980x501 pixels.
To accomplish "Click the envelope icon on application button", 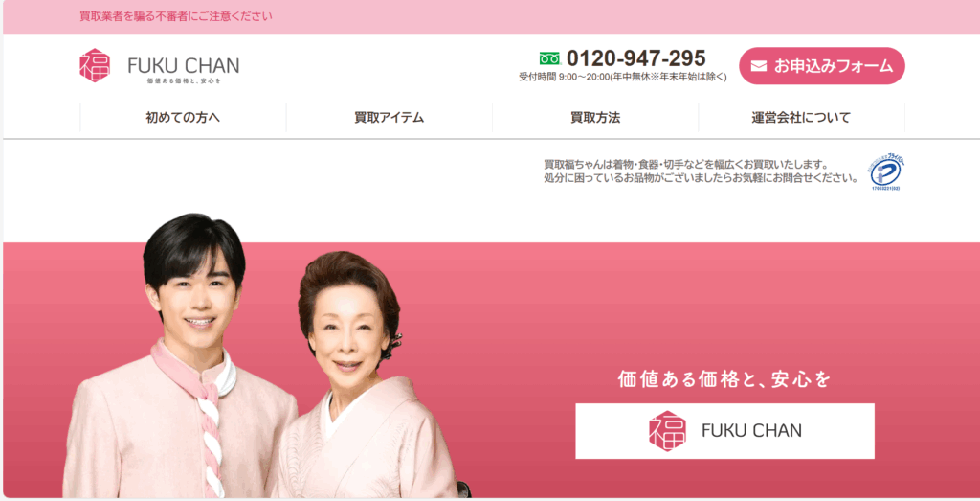I will click(759, 66).
